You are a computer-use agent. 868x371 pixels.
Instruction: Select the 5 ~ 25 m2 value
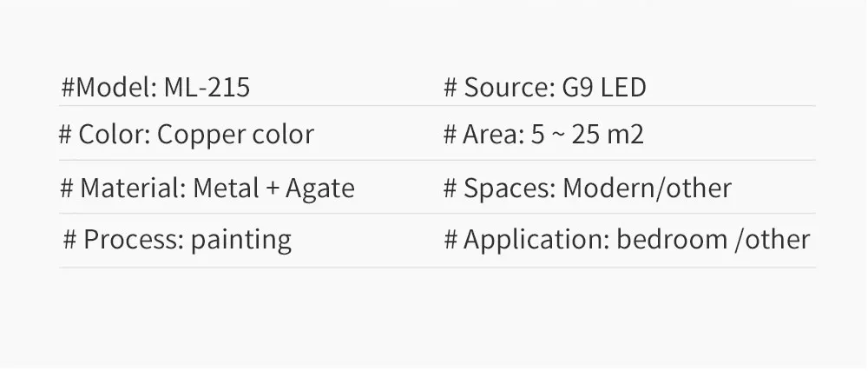click(x=588, y=135)
